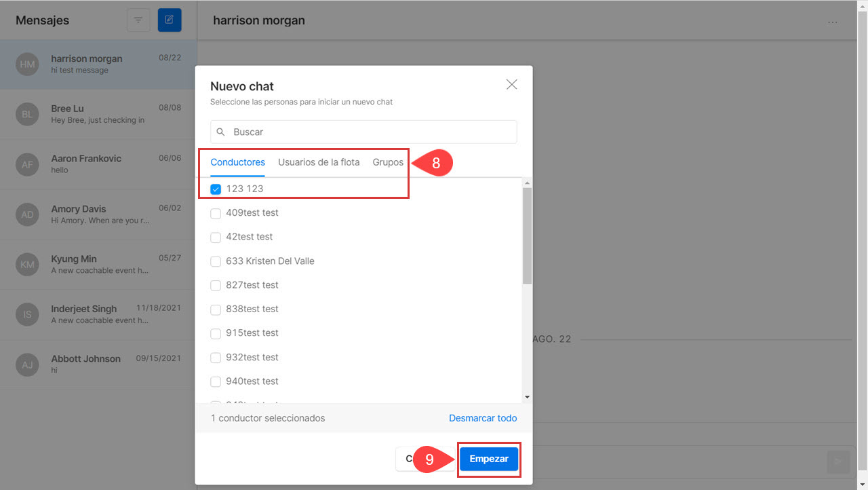The image size is (868, 490).
Task: Select the HM avatar for harrison morgan
Action: pyautogui.click(x=27, y=64)
